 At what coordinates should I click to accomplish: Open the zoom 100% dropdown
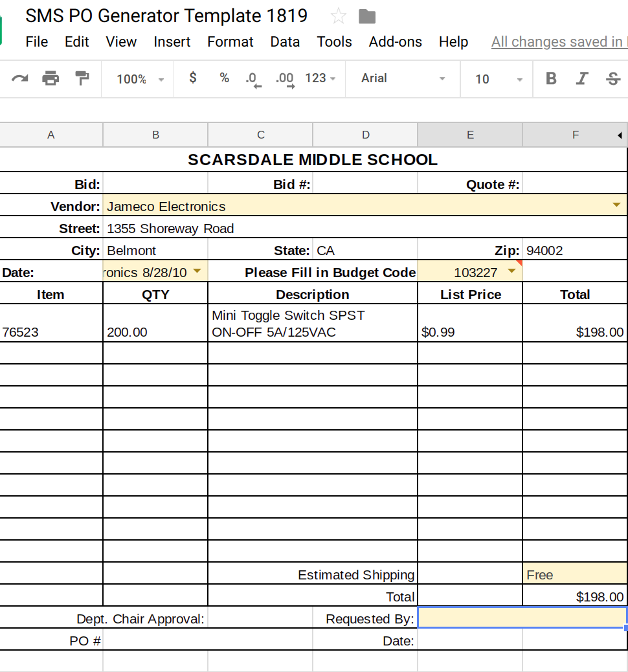click(140, 79)
